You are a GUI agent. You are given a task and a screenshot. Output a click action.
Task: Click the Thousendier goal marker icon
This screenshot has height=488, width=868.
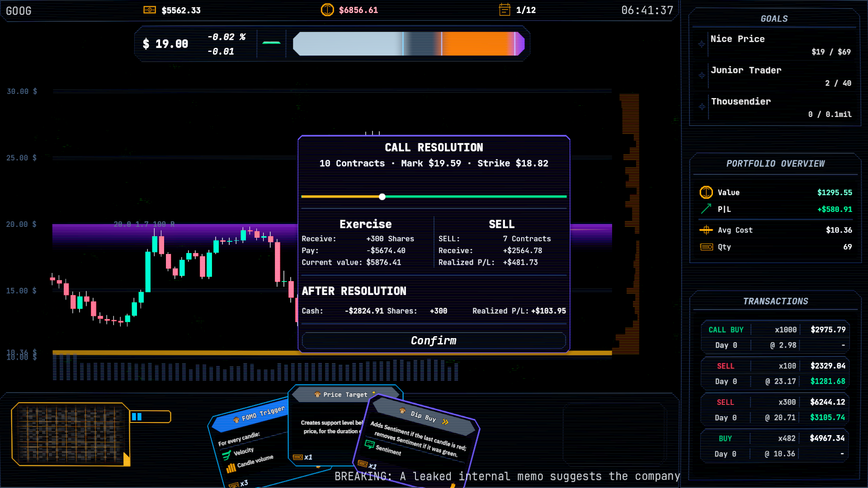[702, 107]
